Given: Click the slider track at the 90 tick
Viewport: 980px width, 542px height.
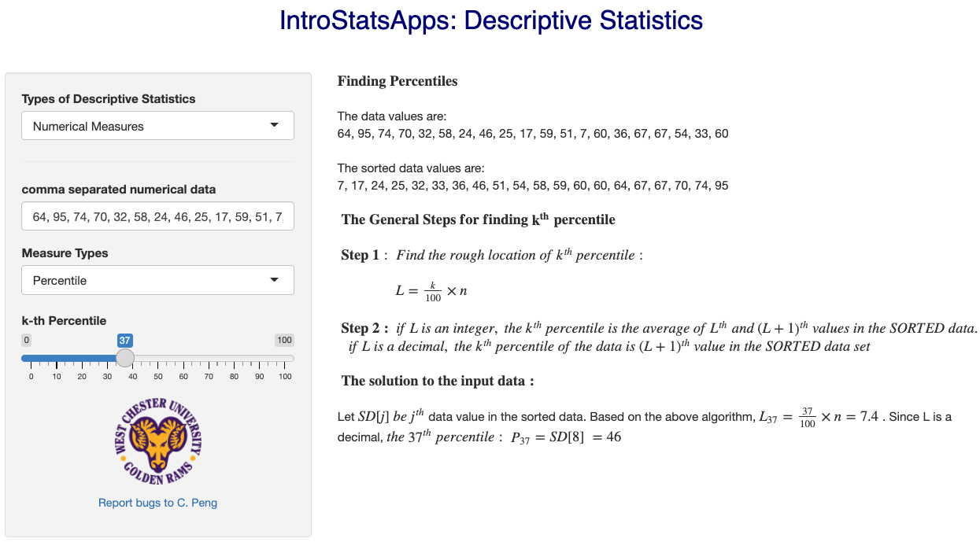Looking at the screenshot, I should [260, 358].
